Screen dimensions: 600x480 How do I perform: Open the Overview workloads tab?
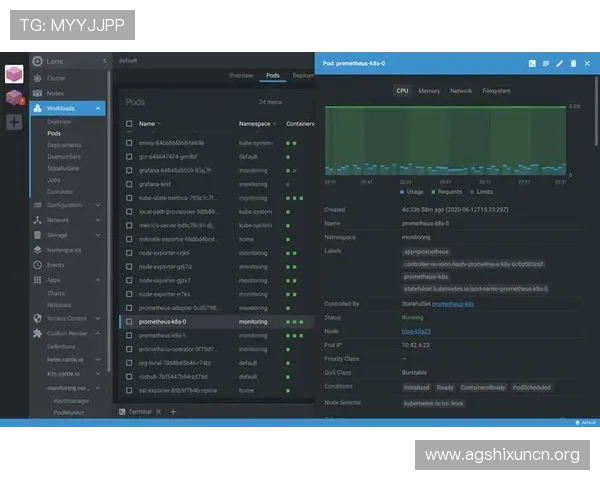241,75
